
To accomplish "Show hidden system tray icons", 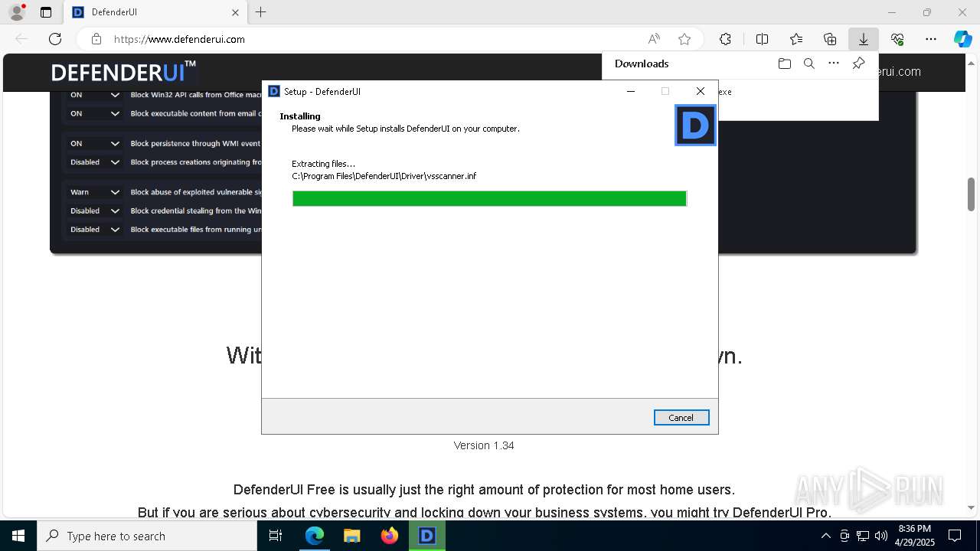I will point(825,536).
